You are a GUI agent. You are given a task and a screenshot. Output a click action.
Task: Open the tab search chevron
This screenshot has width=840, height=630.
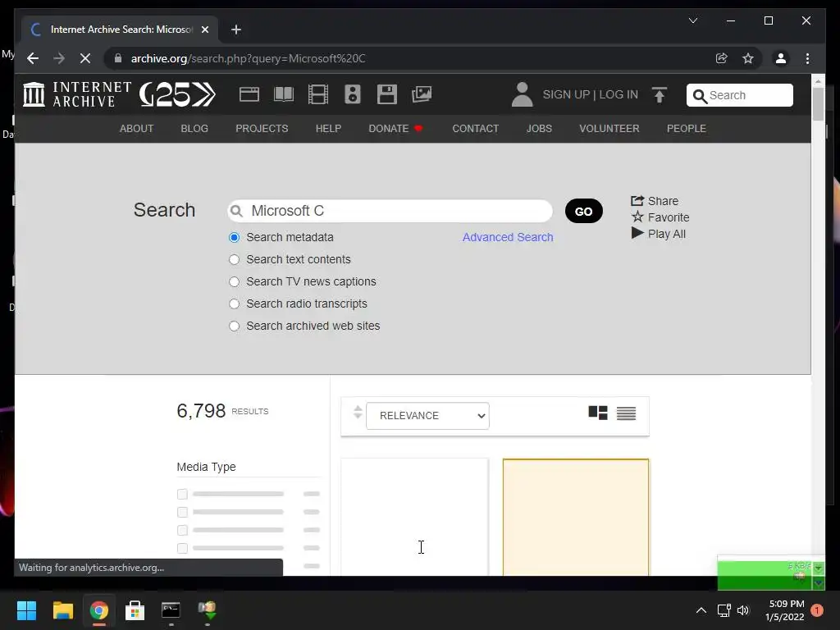692,21
